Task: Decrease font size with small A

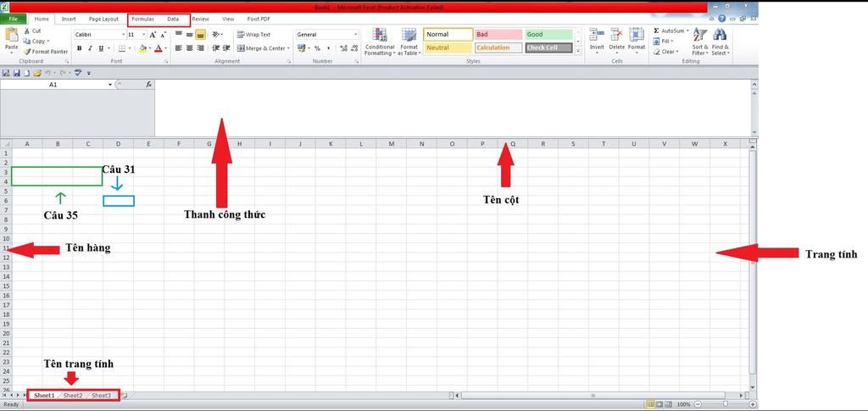Action: click(x=164, y=35)
